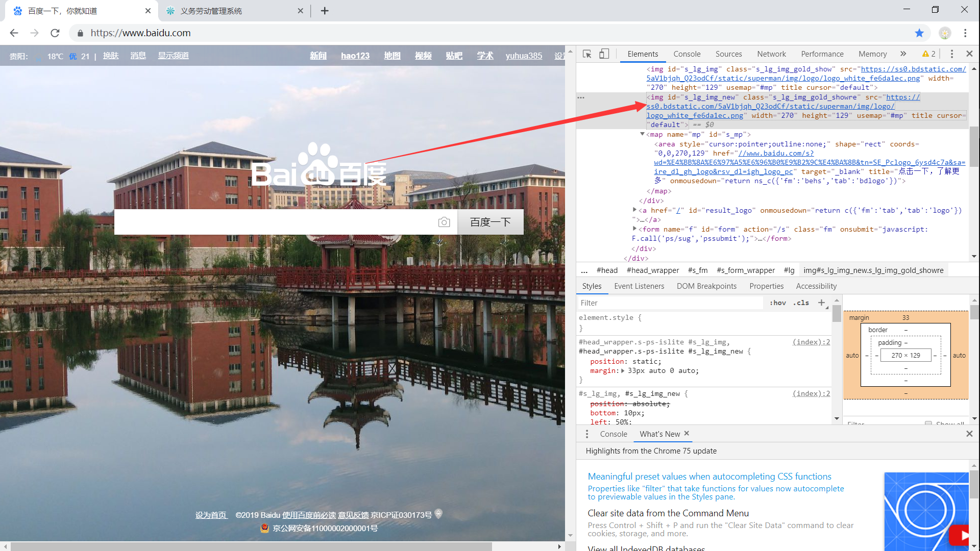Toggle the .cls class editor

tap(801, 303)
